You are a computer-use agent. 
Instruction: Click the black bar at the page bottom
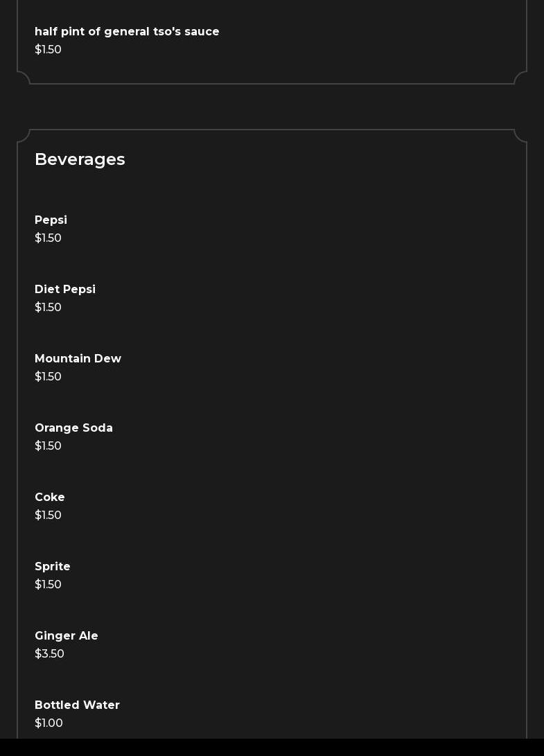pyautogui.click(x=272, y=748)
